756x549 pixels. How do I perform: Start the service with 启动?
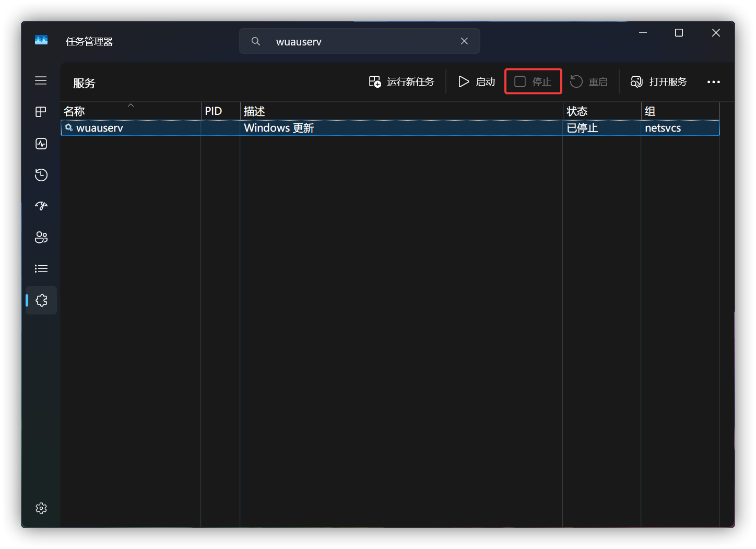pos(477,82)
